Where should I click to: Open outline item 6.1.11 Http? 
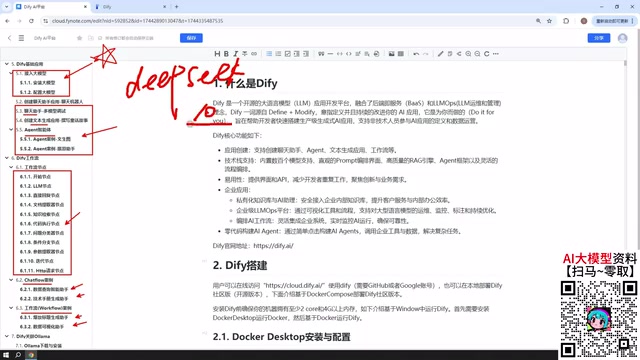pos(42,271)
